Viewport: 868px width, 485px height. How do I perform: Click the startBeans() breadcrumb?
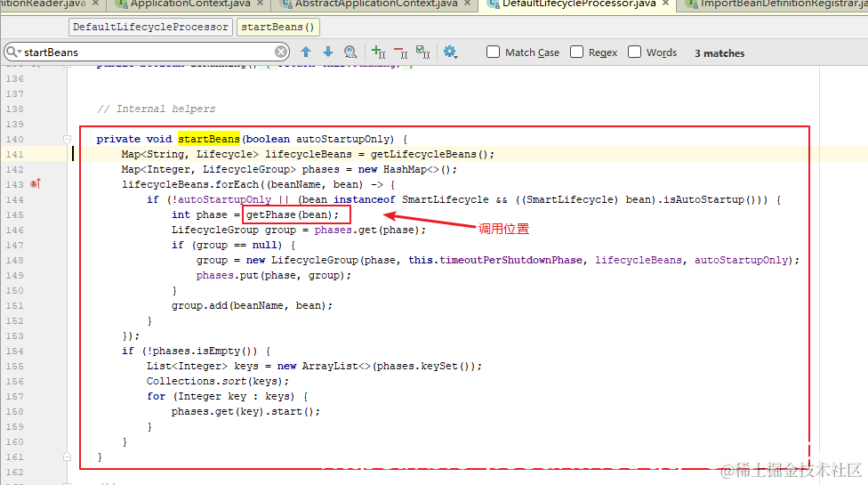(x=277, y=27)
